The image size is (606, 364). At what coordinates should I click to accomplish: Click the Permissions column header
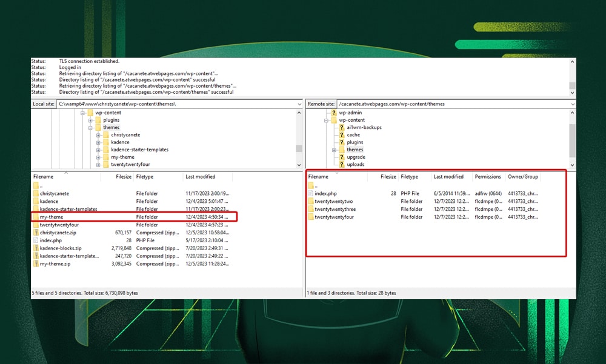click(x=488, y=176)
